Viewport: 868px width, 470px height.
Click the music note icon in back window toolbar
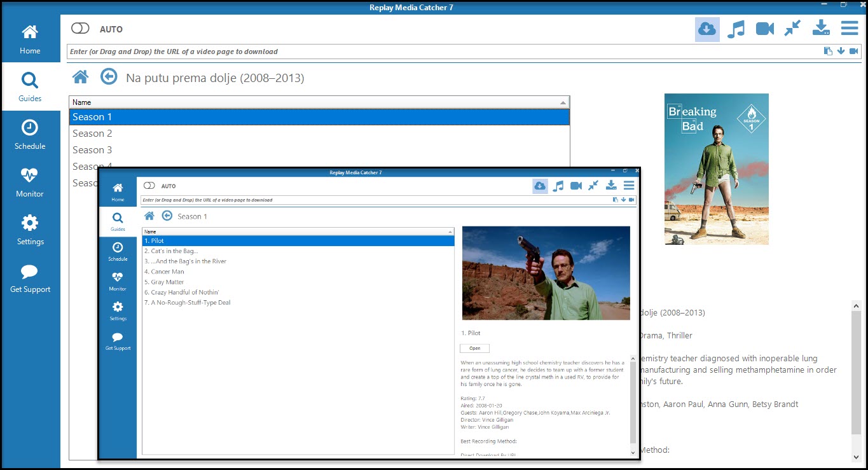[x=736, y=29]
